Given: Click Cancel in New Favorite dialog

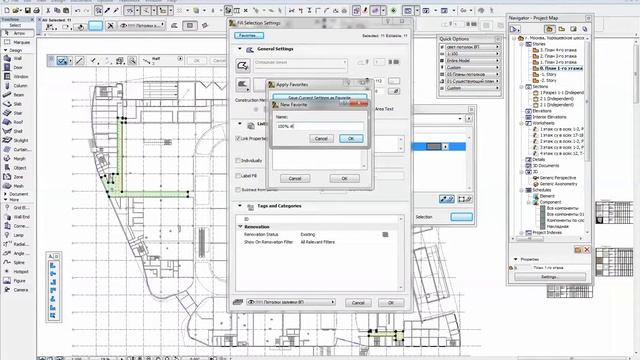Looking at the screenshot, I should pos(321,139).
